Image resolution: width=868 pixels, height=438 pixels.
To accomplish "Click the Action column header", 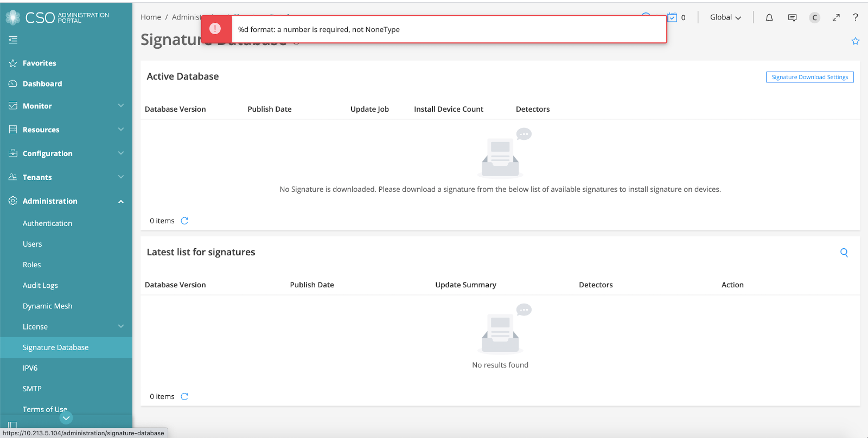I will pyautogui.click(x=732, y=285).
